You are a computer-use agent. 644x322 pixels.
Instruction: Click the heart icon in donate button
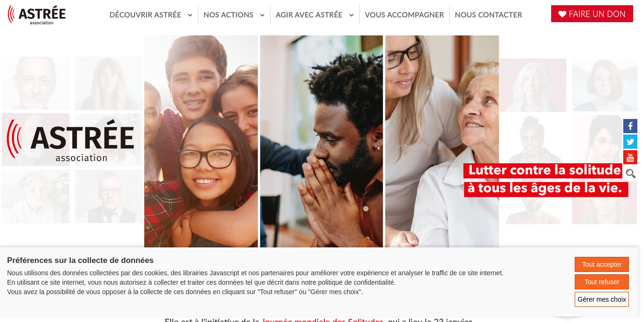click(562, 14)
